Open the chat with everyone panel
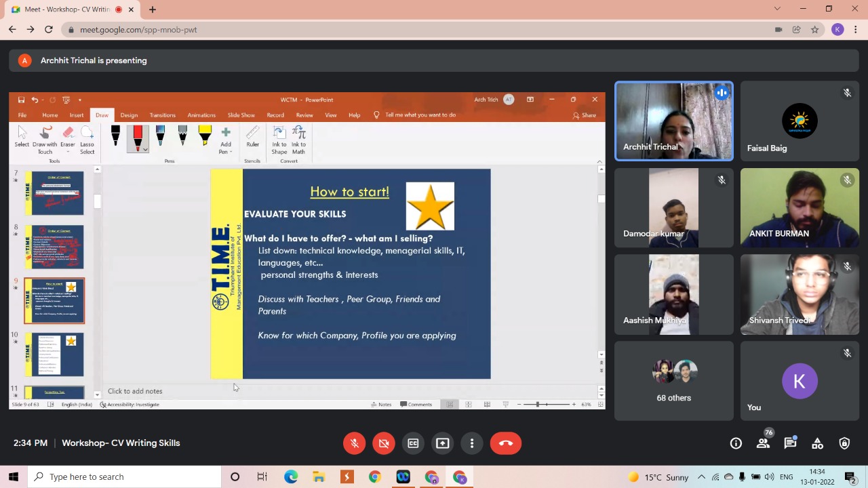This screenshot has width=868, height=488. (x=790, y=443)
